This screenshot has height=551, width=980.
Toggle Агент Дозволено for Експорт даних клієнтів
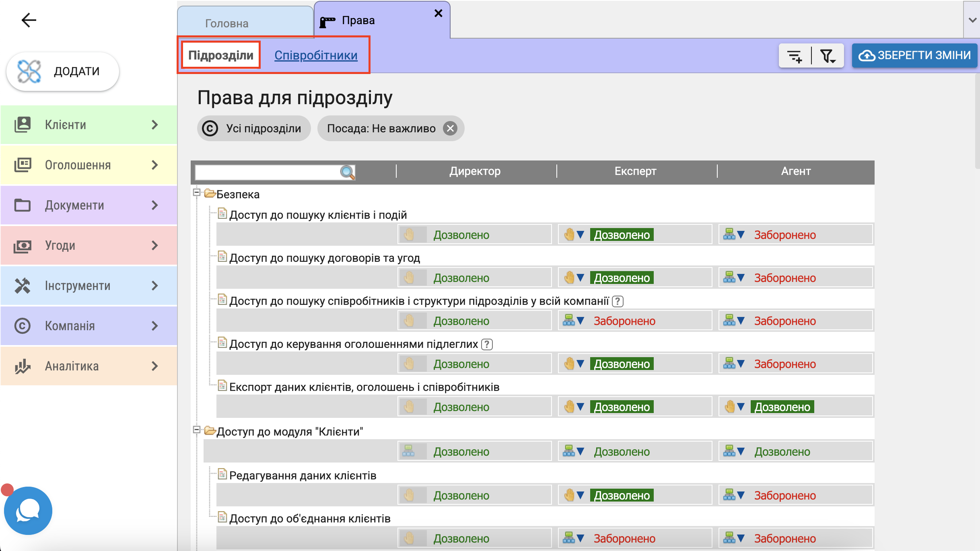click(782, 407)
